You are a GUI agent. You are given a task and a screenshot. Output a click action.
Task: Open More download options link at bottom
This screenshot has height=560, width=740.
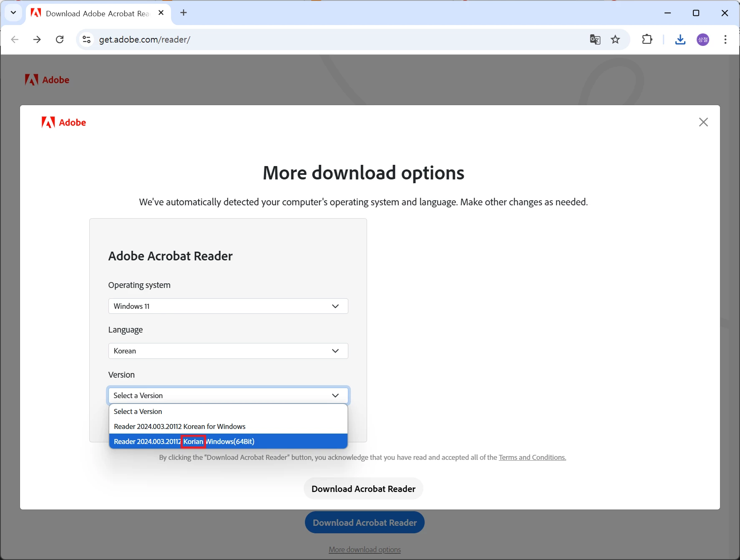365,550
